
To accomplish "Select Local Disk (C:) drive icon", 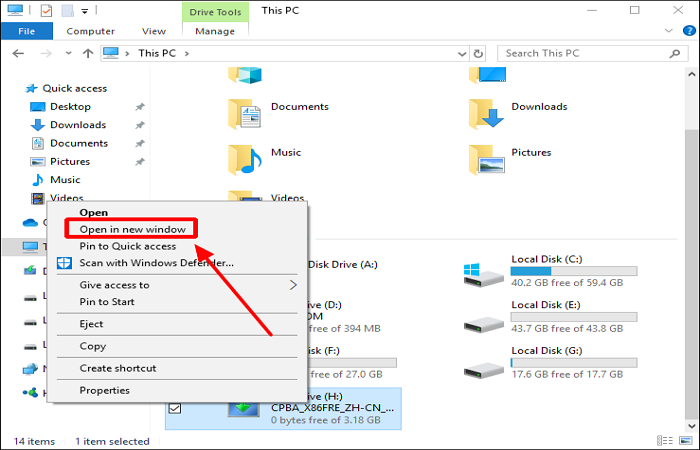I will coord(483,275).
